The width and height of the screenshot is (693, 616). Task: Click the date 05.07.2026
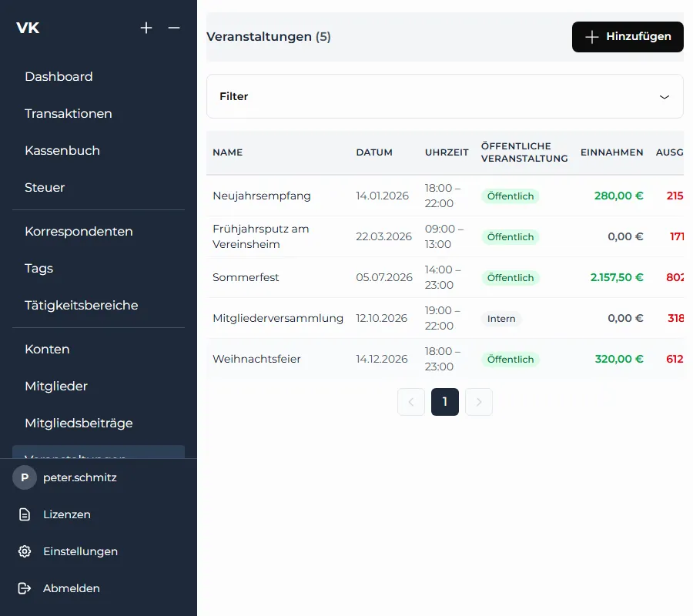tap(384, 277)
